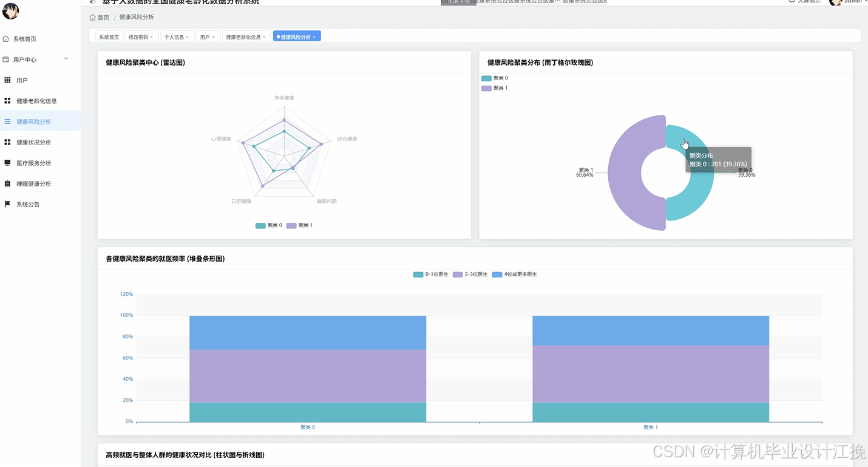
Task: Click the 心理健康 radar axis label
Action: tap(221, 139)
